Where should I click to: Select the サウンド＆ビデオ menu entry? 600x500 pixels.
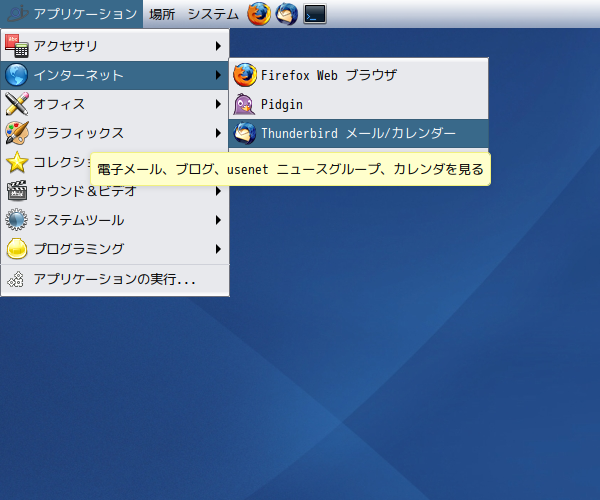click(115, 191)
